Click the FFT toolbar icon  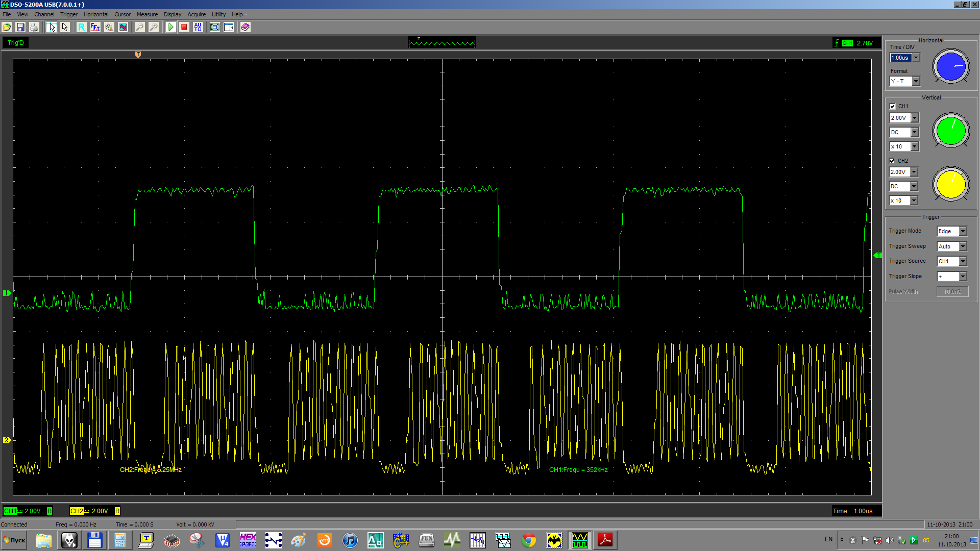pyautogui.click(x=95, y=27)
